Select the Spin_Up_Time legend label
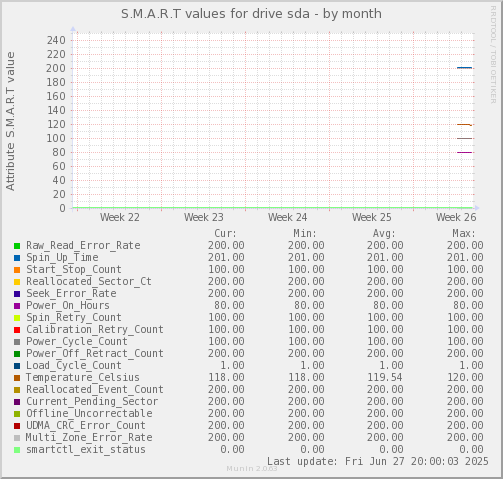 [x=62, y=258]
